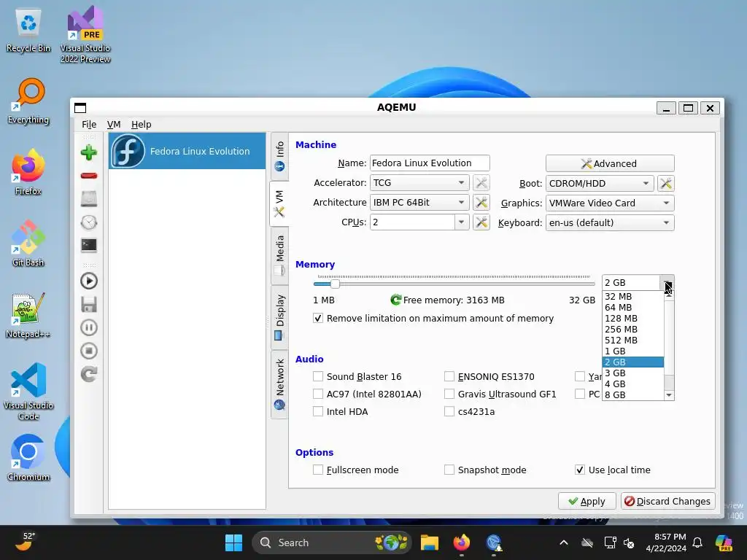The image size is (747, 560).
Task: Switch to the Display tab
Action: point(279,318)
